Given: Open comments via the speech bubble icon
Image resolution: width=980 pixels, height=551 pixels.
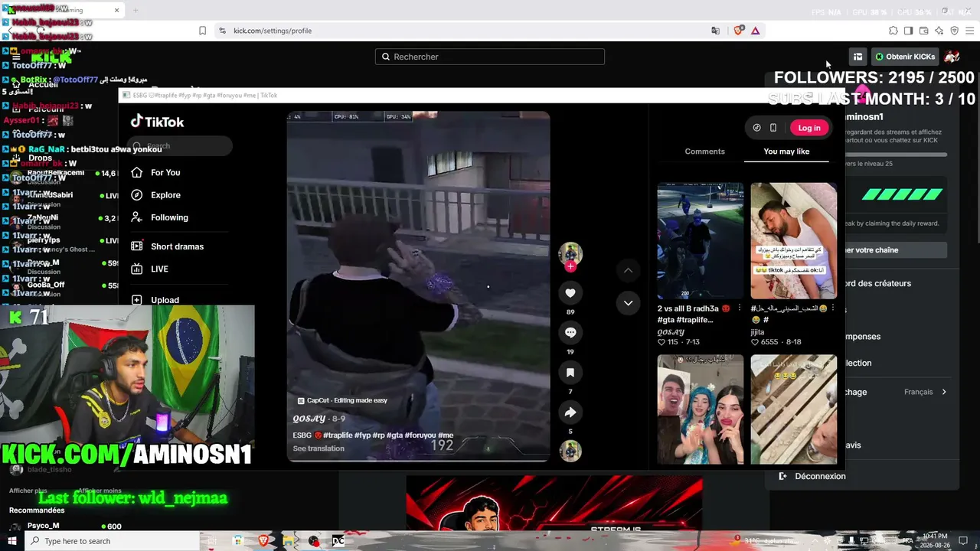Looking at the screenshot, I should 570,333.
